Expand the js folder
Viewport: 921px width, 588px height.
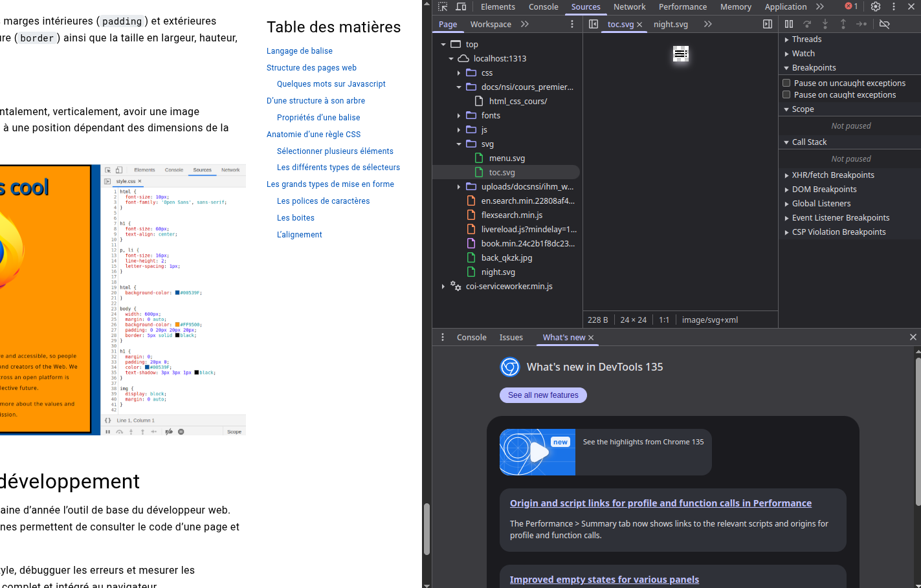click(x=459, y=130)
